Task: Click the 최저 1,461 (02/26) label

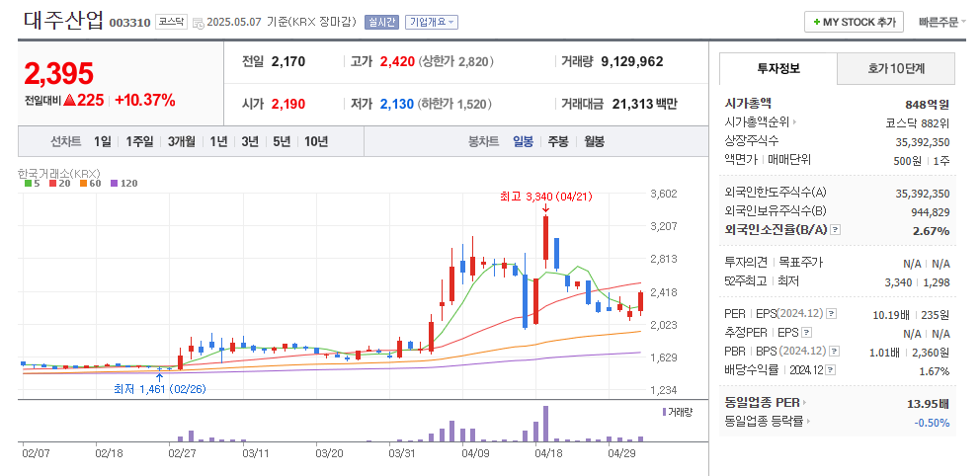Action: pos(160,388)
